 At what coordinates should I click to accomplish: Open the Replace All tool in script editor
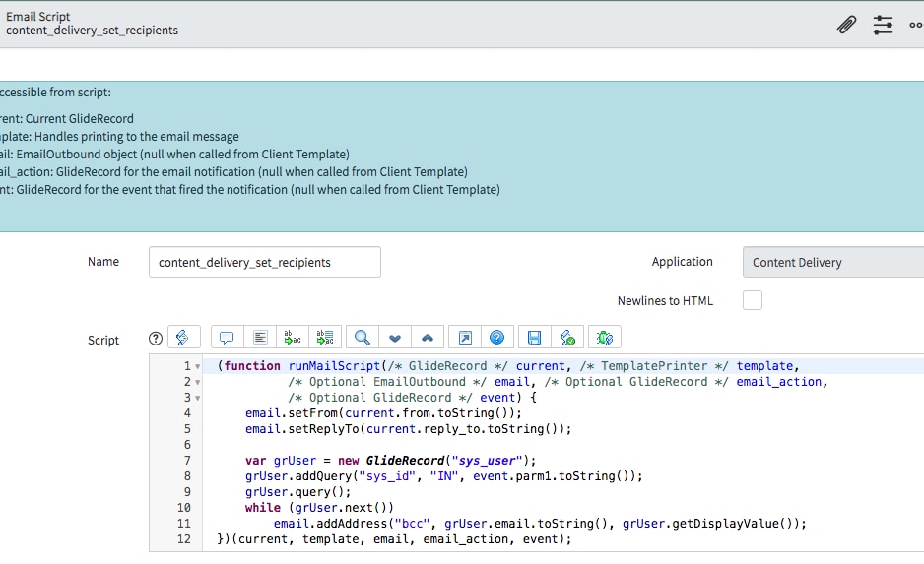(325, 338)
